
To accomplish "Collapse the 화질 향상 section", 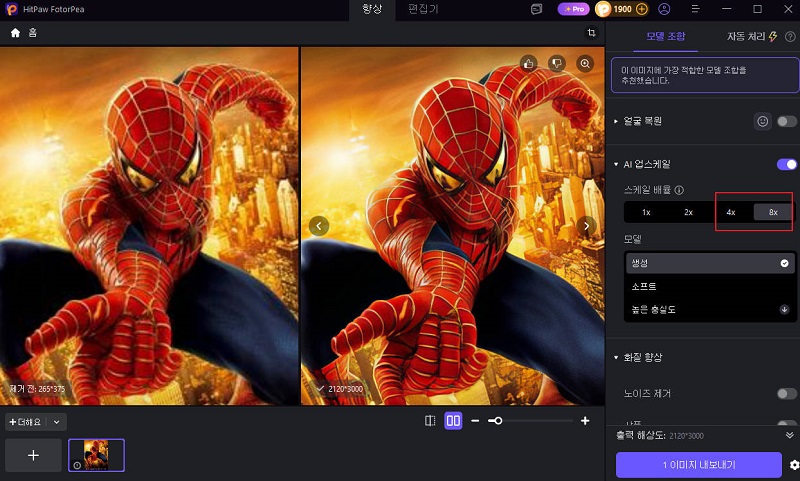I will 616,358.
